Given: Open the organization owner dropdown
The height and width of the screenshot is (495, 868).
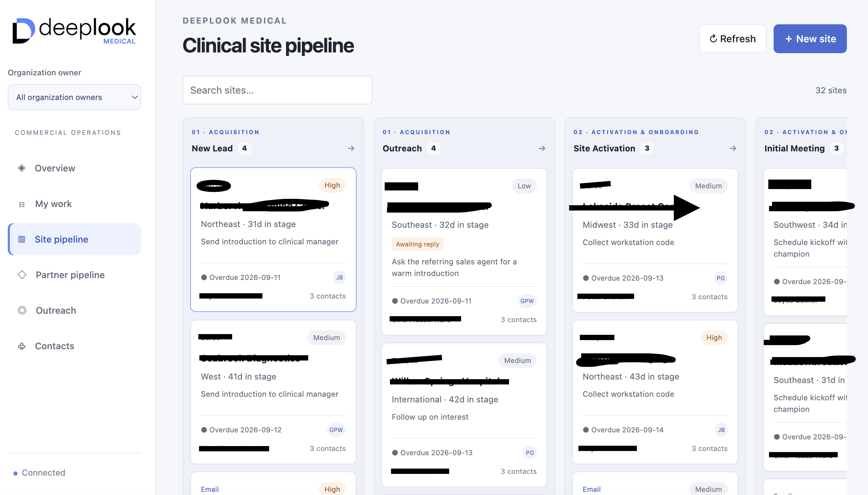Looking at the screenshot, I should point(74,97).
